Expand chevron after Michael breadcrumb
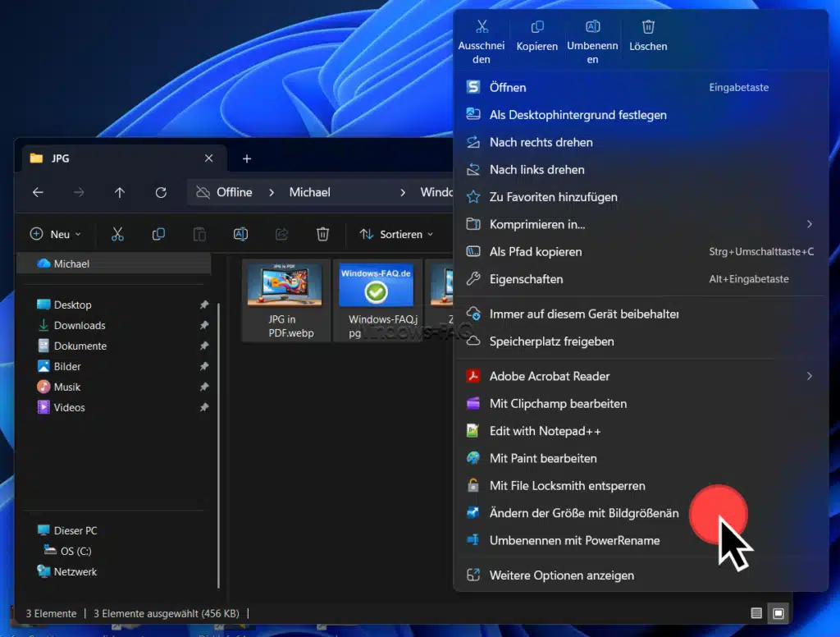 (x=403, y=192)
